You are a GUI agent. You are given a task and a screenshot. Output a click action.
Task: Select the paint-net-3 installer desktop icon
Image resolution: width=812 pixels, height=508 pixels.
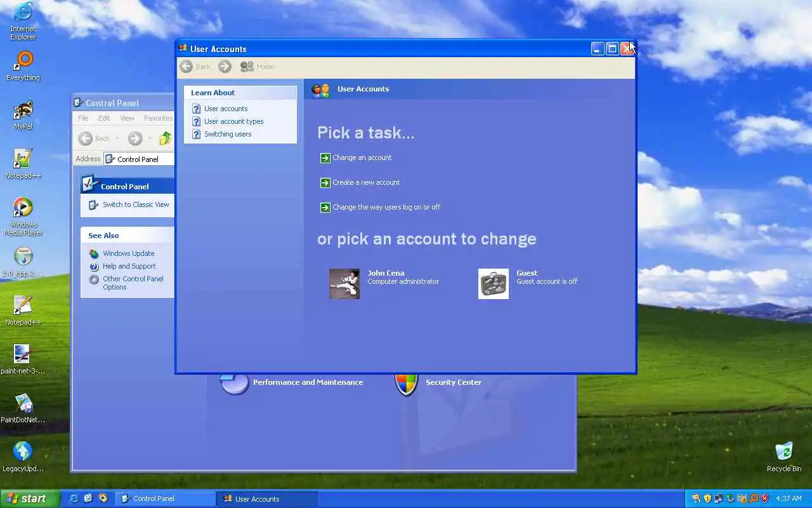[x=23, y=359]
